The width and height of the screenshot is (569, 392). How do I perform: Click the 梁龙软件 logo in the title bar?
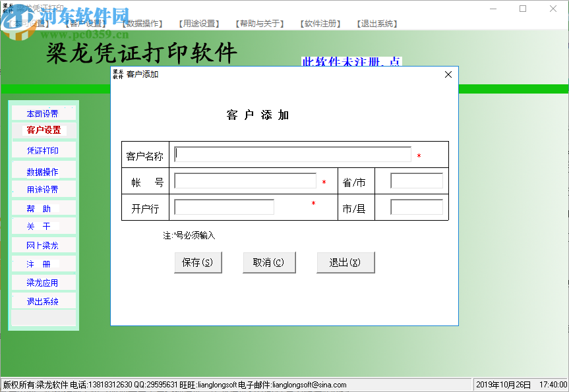[x=7, y=7]
